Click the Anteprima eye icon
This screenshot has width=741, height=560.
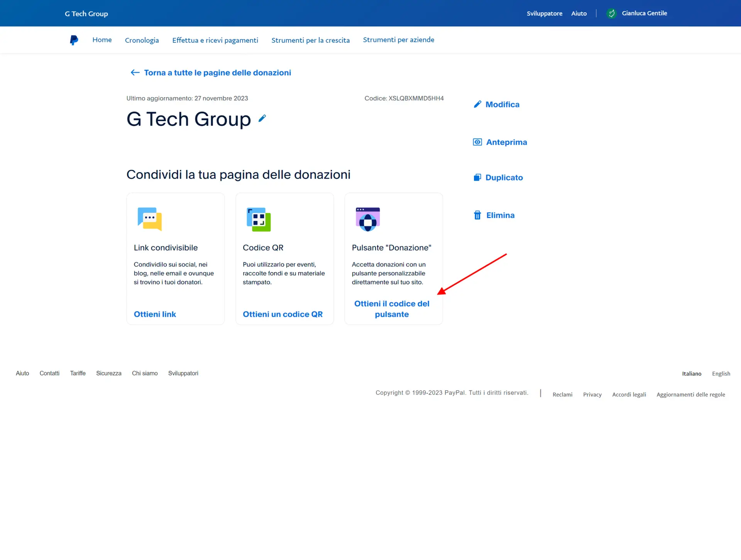477,142
